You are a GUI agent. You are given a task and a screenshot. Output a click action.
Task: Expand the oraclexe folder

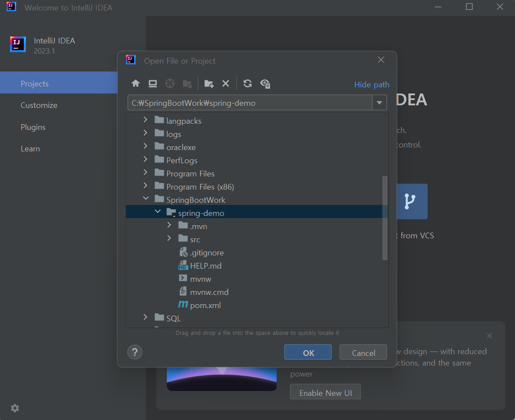[145, 146]
